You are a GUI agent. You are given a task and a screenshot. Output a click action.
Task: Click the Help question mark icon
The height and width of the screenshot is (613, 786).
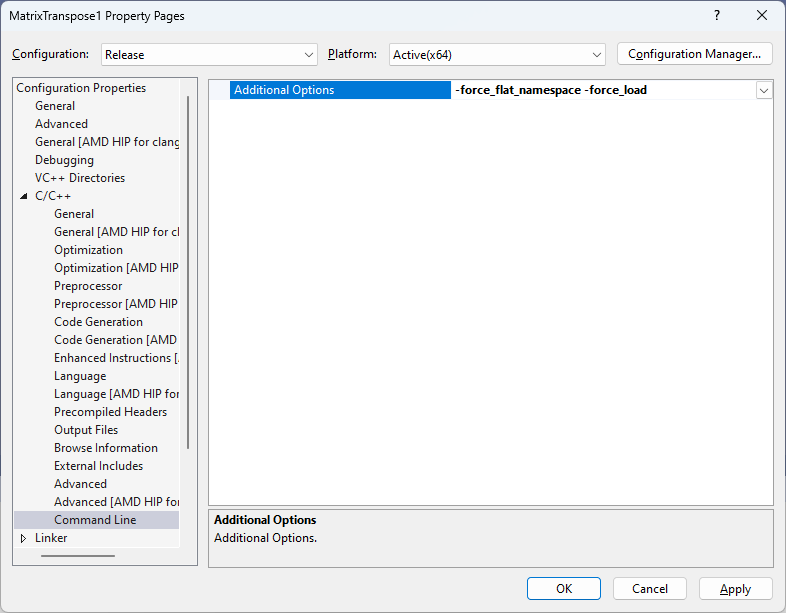tap(716, 16)
